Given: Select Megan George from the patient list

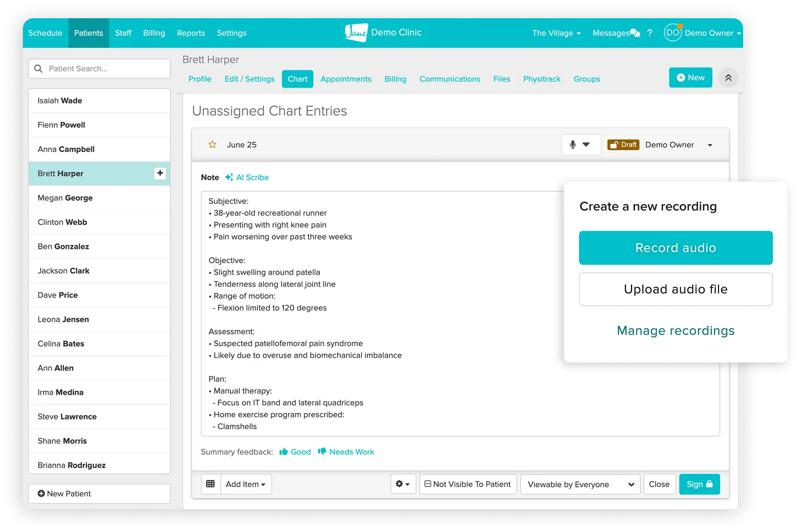Looking at the screenshot, I should click(x=65, y=197).
